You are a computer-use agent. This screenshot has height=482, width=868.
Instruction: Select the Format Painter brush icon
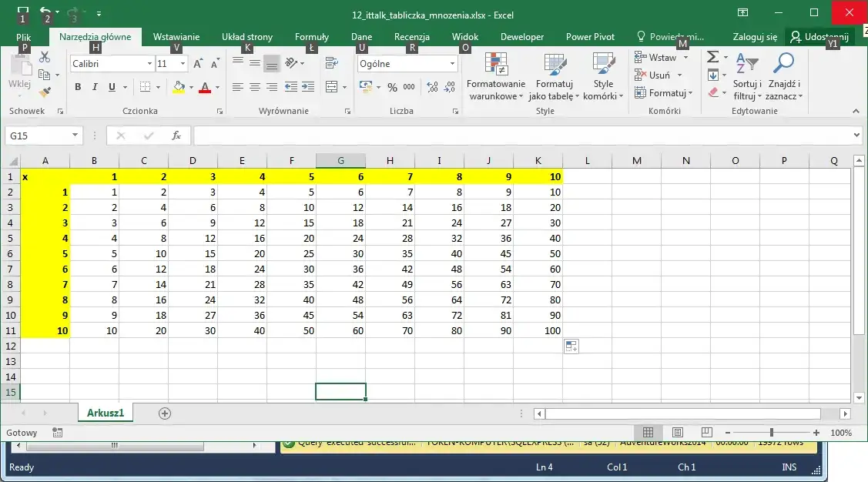tap(44, 92)
